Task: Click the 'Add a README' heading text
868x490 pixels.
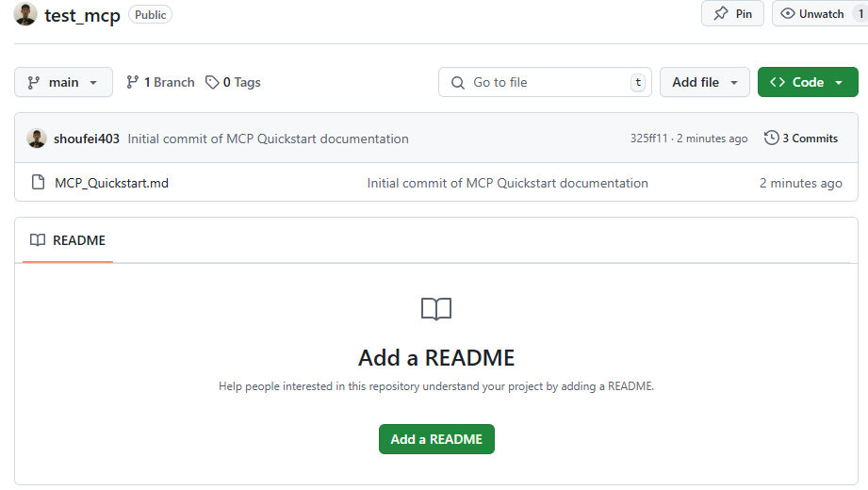Action: 436,358
